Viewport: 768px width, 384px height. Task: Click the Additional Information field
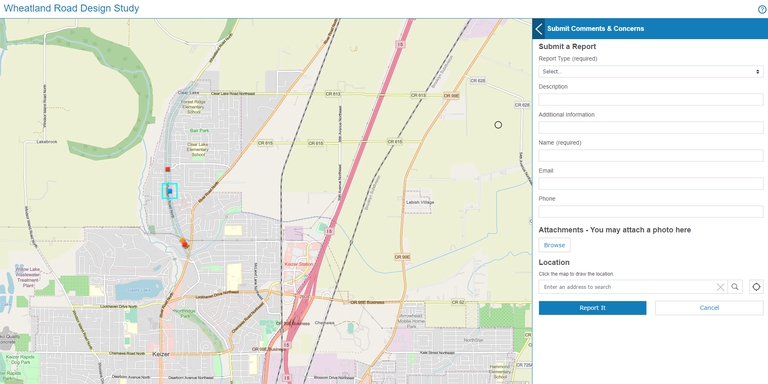click(x=650, y=127)
